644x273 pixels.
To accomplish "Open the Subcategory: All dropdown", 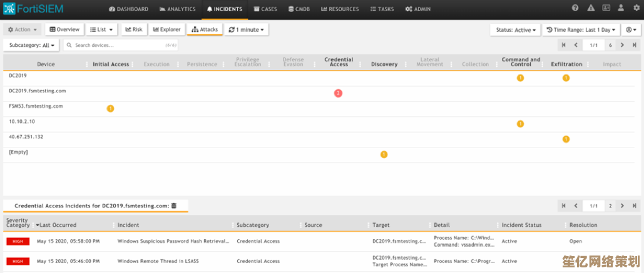I will tap(32, 45).
